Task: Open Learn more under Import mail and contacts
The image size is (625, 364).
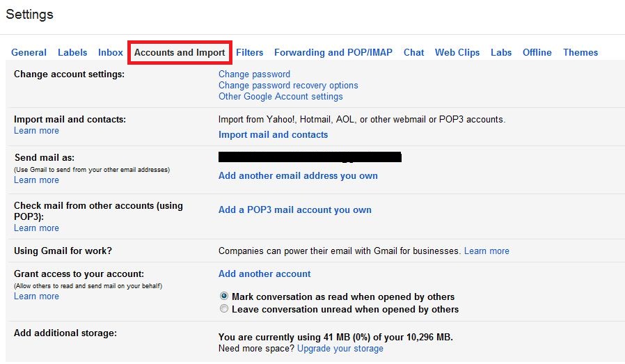Action: [36, 130]
